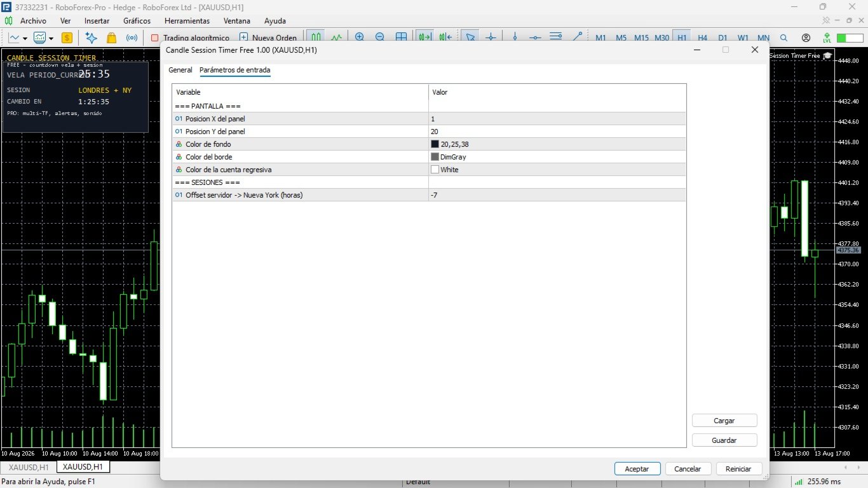The width and height of the screenshot is (868, 488).
Task: Toggle the M15 timeframe button
Action: coord(641,37)
